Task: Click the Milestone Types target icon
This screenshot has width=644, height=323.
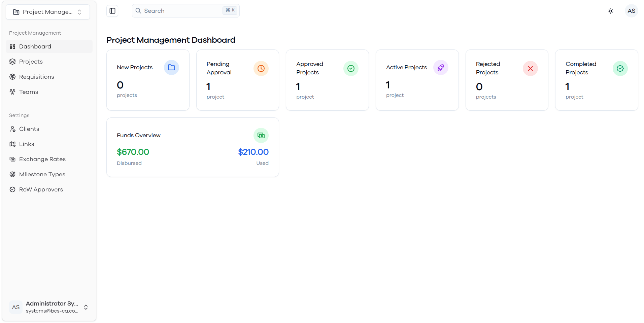Action: tap(12, 174)
